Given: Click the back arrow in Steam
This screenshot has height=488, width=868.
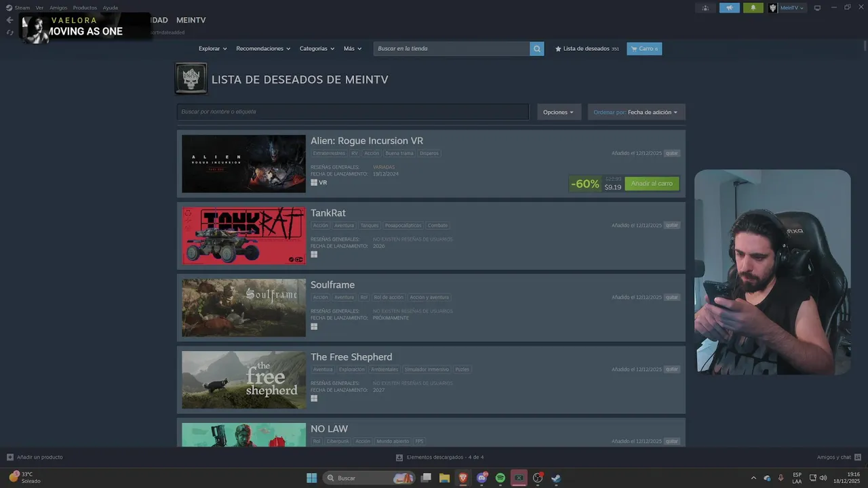Looking at the screenshot, I should click(9, 20).
